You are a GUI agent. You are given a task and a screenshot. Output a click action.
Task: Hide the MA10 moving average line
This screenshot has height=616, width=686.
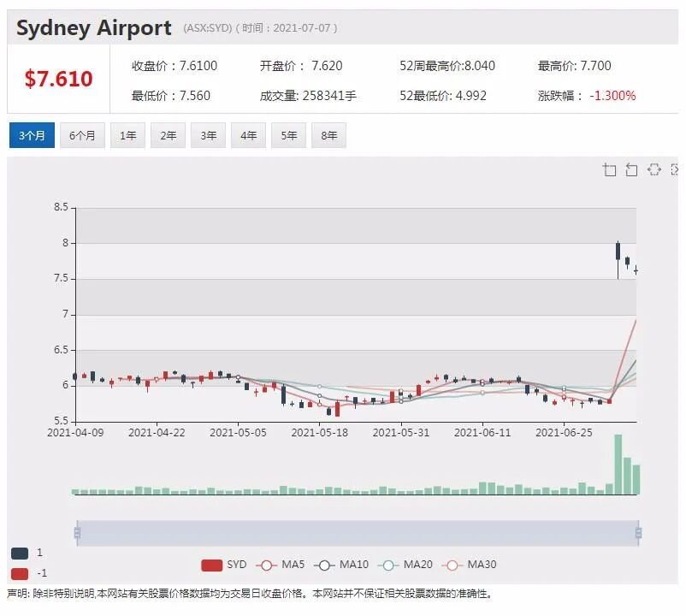[341, 565]
